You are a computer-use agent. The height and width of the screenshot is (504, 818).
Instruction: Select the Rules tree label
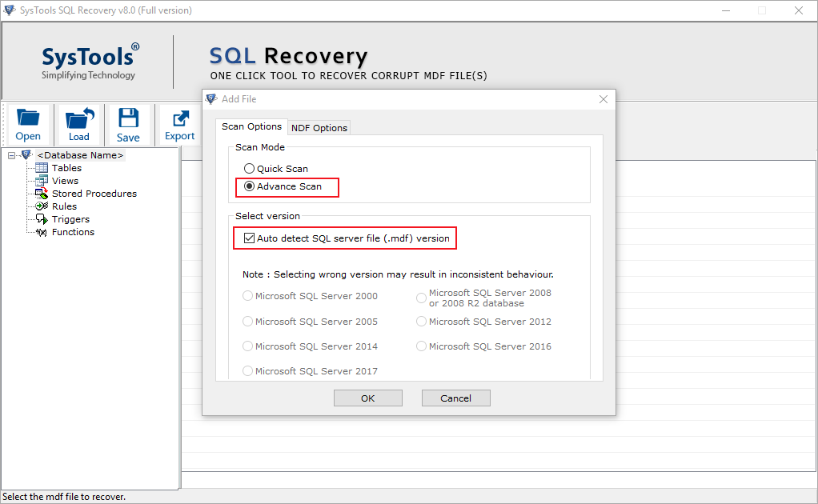(x=64, y=206)
